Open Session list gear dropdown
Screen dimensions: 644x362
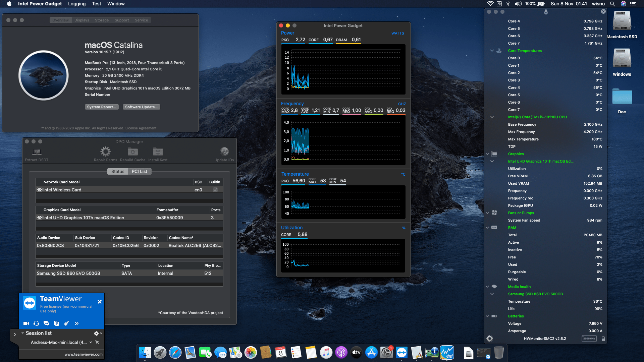[98, 333]
